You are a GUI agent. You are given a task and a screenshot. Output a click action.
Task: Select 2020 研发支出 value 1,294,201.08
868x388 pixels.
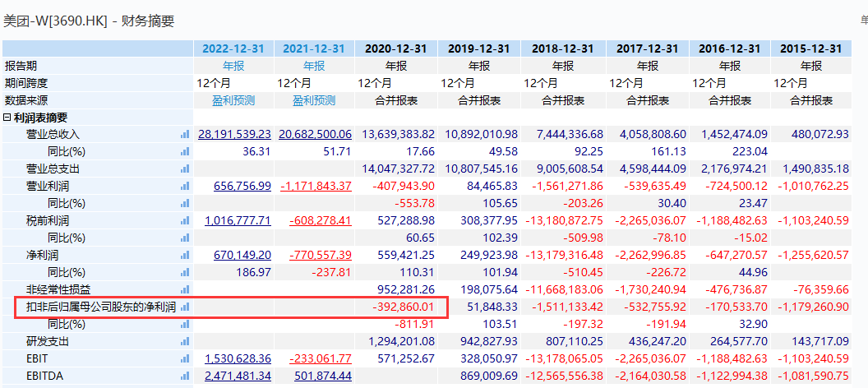click(x=402, y=341)
